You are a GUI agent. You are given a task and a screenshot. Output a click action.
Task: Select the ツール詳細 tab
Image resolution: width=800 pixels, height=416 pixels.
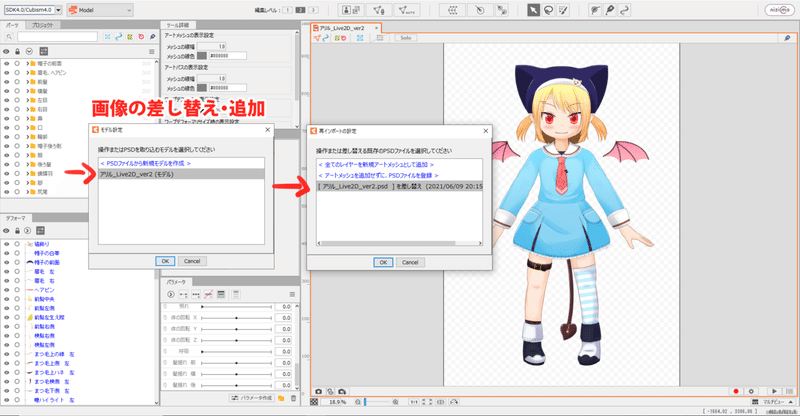tap(177, 25)
